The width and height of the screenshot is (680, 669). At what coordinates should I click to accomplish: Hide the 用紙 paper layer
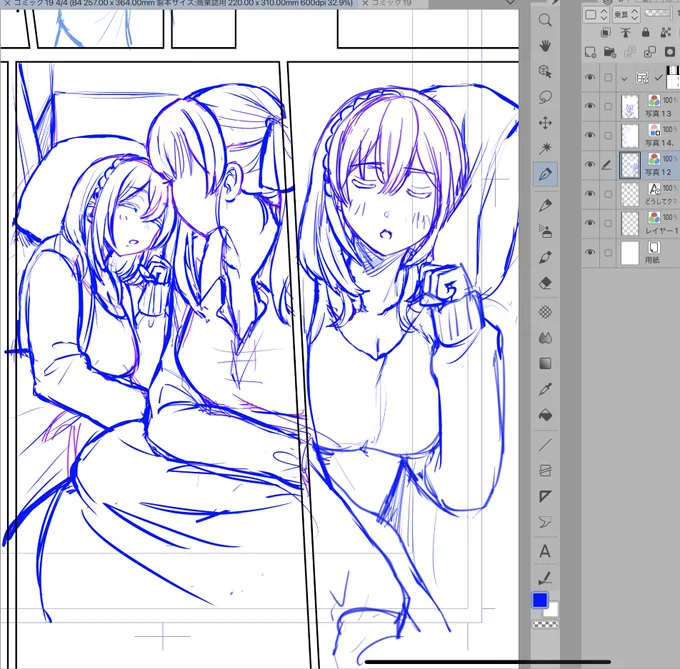tap(590, 252)
